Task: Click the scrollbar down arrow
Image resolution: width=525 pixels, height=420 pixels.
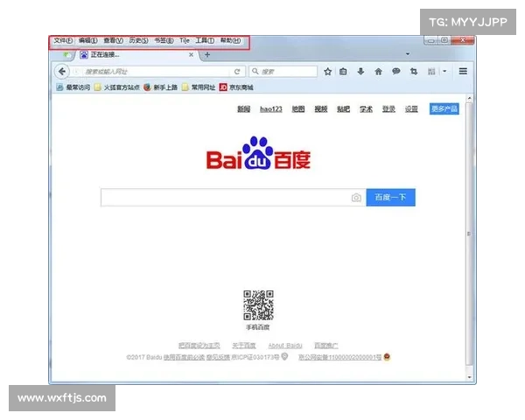Action: 469,377
